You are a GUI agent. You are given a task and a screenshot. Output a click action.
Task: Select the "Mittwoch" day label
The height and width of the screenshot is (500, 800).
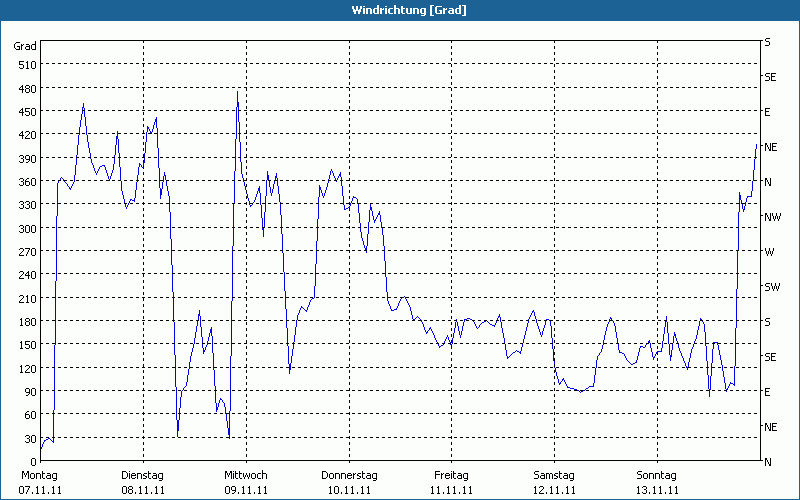(x=246, y=476)
